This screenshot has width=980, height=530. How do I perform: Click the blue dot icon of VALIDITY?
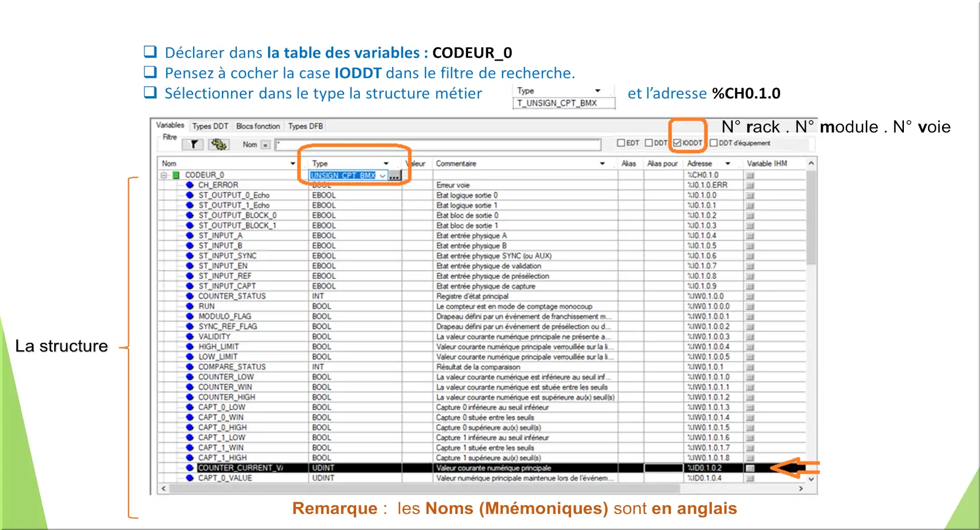(x=189, y=336)
